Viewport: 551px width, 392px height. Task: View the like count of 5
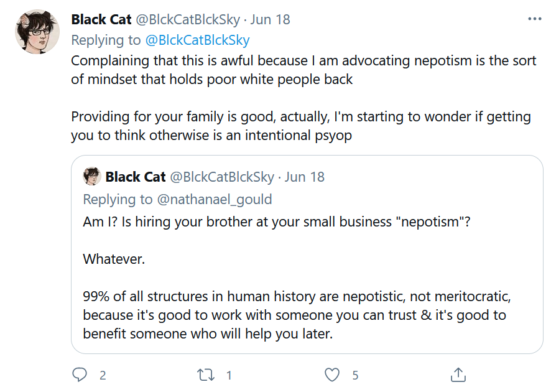point(355,375)
